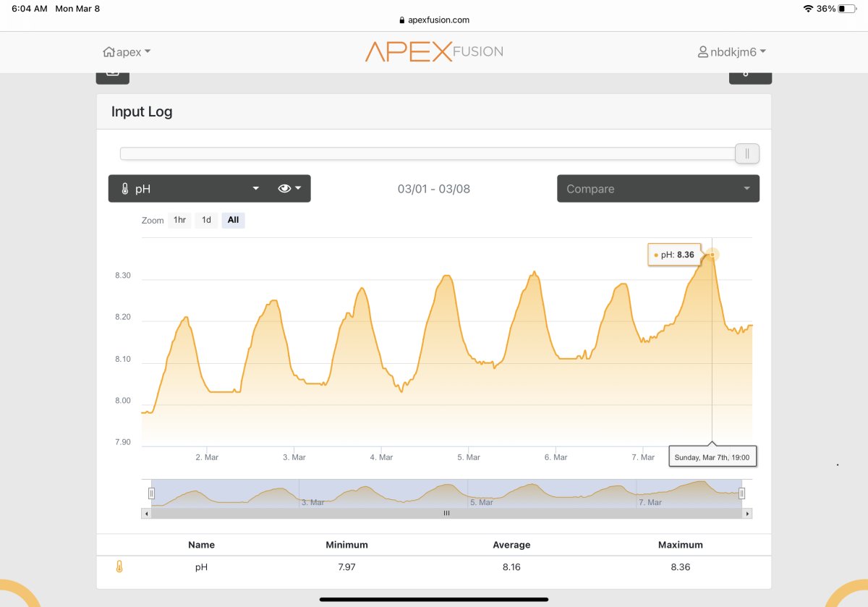The height and width of the screenshot is (607, 868).
Task: Click the Average value 8.16
Action: point(511,567)
